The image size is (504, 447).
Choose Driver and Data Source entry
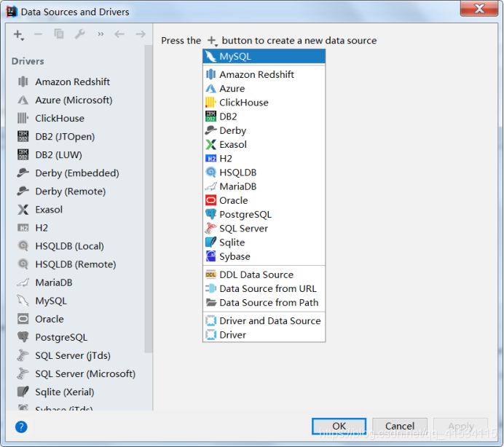pos(264,321)
